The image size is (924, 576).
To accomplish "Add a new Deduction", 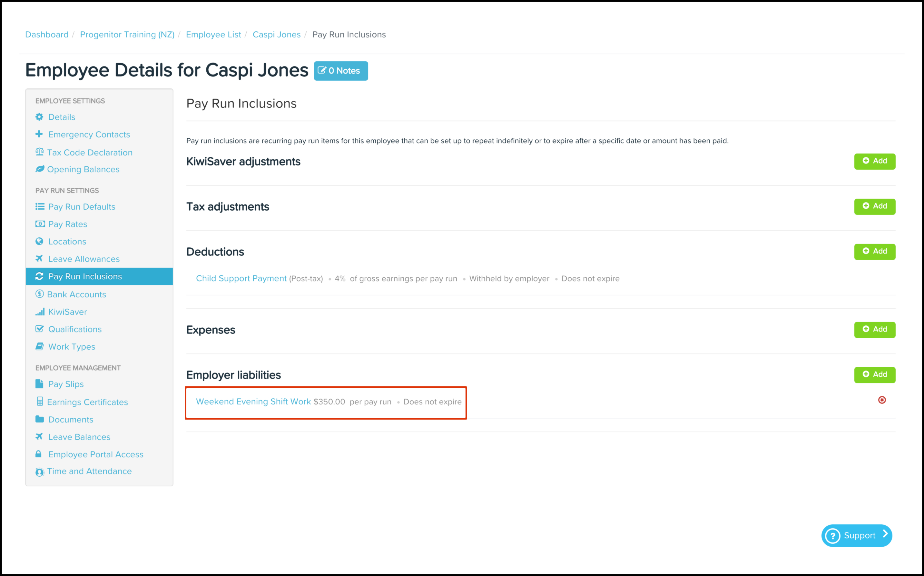I will (874, 252).
